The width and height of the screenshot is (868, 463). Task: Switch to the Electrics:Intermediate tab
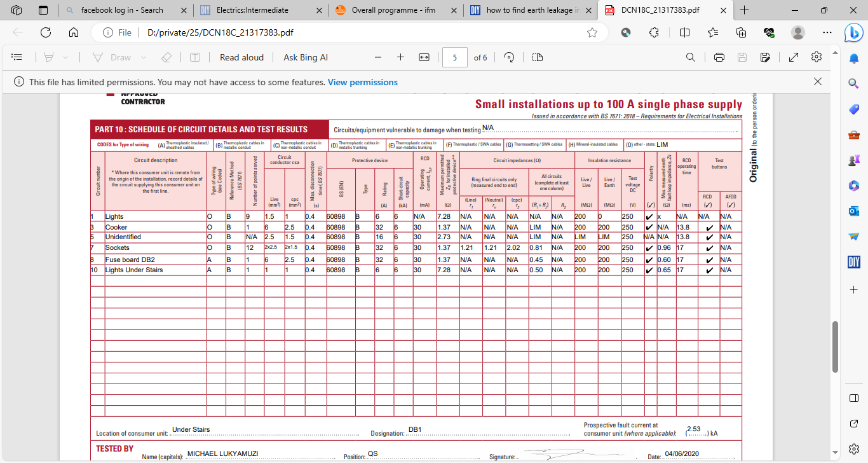(x=252, y=10)
